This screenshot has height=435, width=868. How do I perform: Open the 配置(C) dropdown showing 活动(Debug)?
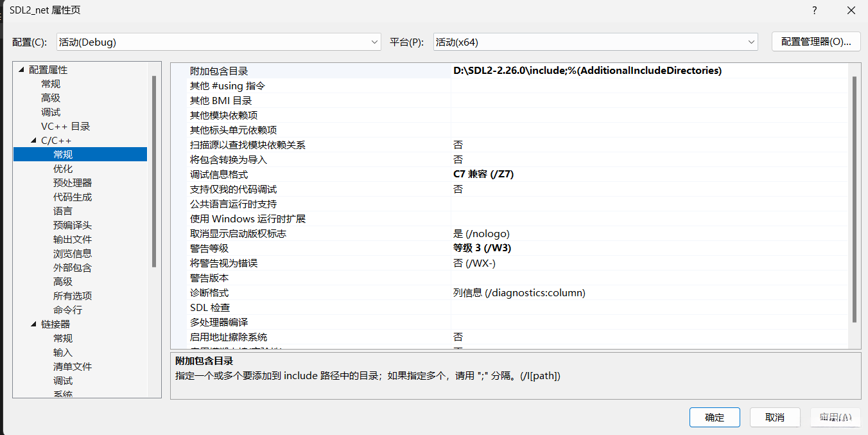(x=219, y=42)
